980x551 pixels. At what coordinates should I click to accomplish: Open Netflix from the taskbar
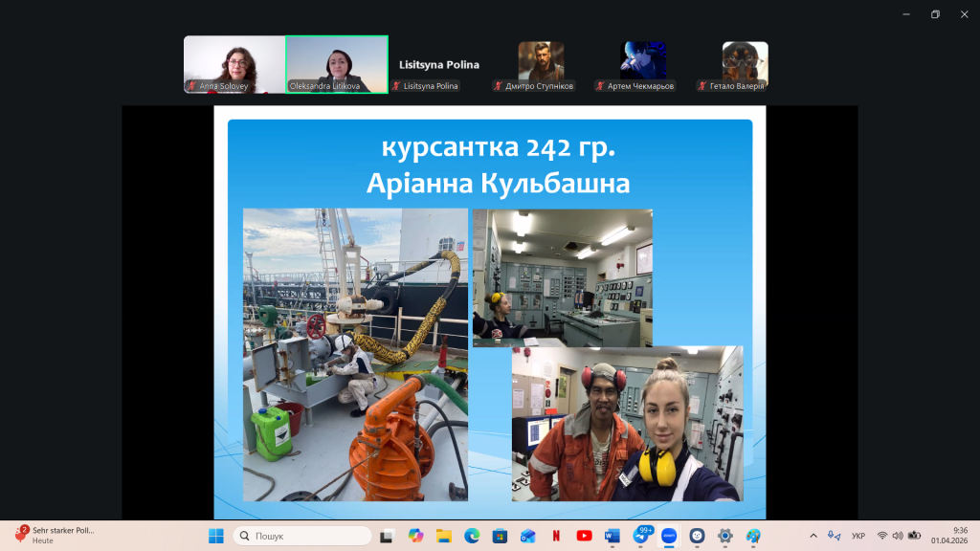click(x=556, y=536)
